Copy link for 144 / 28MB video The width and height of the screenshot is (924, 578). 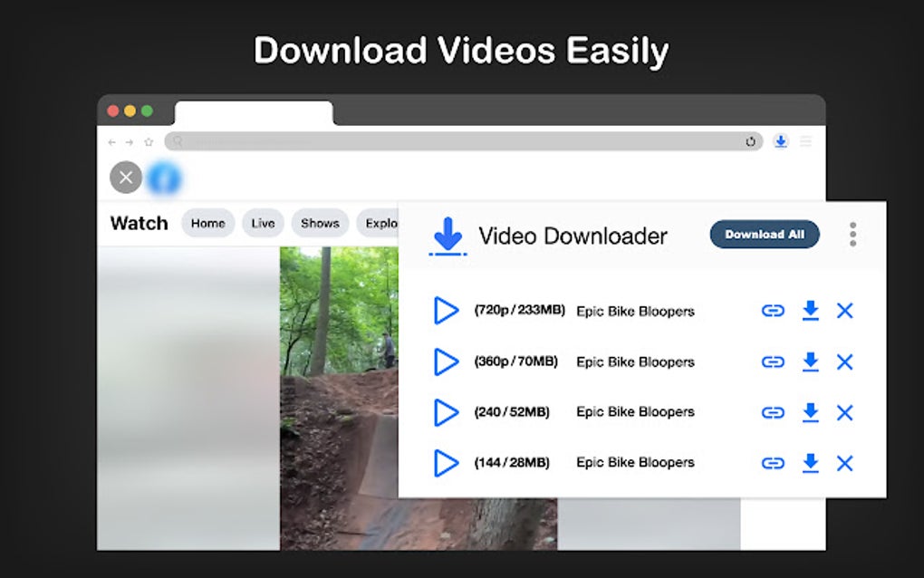[773, 464]
